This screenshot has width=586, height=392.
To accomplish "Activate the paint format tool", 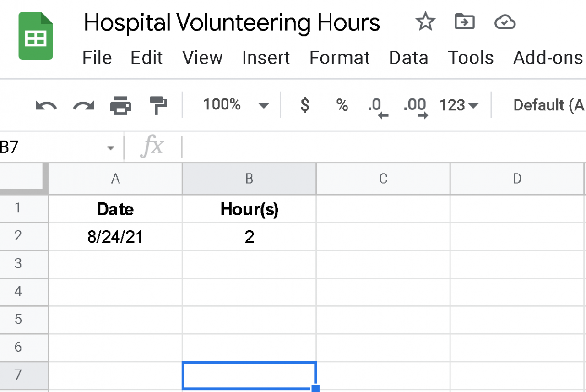I will tap(158, 106).
